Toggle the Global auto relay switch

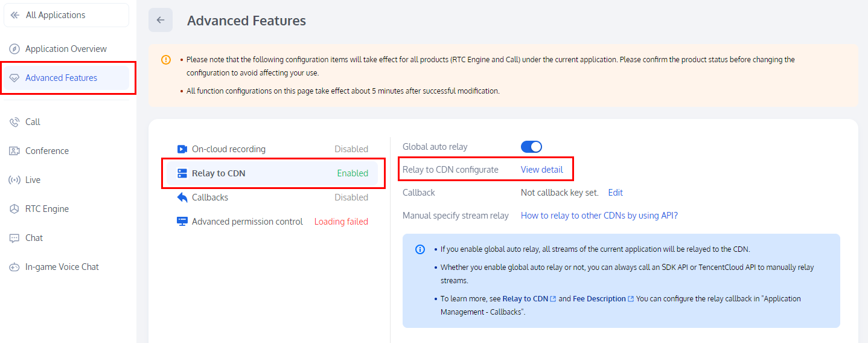point(531,147)
